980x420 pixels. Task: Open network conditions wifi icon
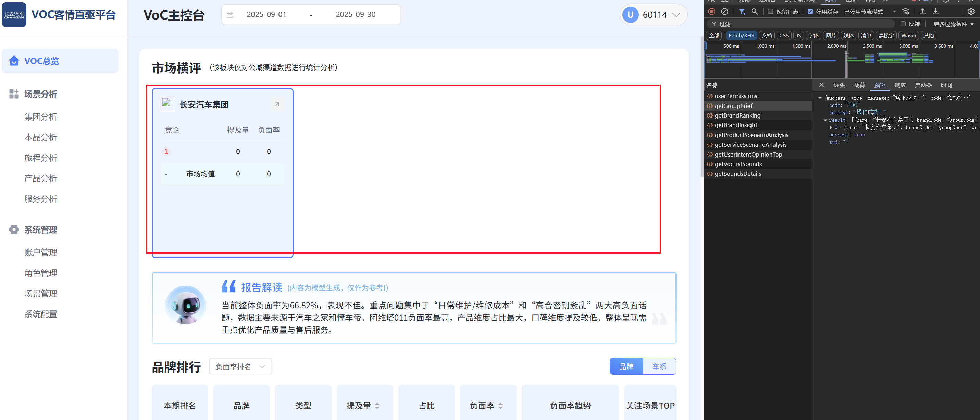(x=906, y=11)
